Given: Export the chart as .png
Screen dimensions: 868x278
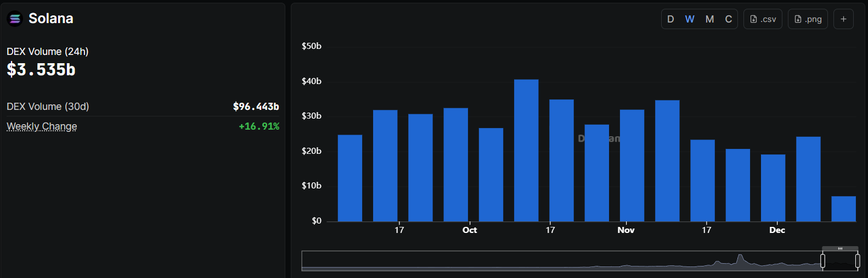Looking at the screenshot, I should click(x=808, y=19).
